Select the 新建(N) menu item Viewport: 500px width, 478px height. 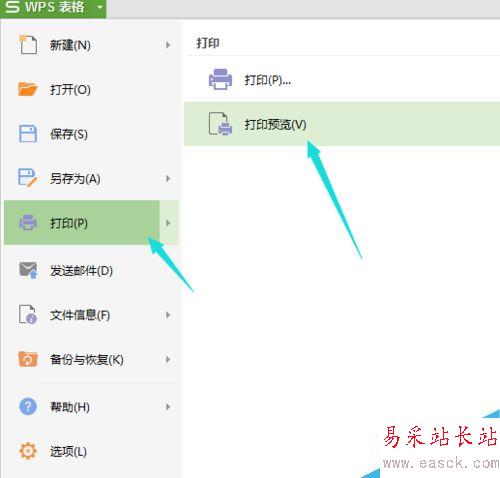click(92, 45)
